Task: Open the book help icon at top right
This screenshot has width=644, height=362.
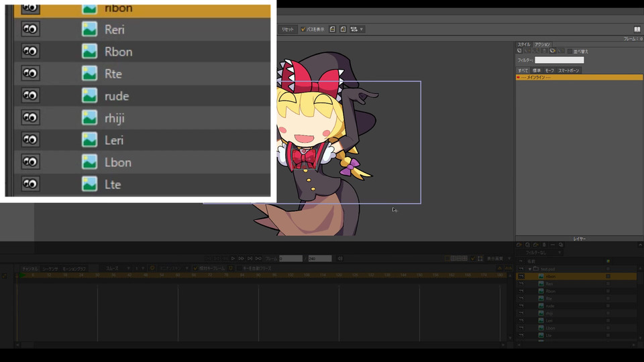Action: 637,29
